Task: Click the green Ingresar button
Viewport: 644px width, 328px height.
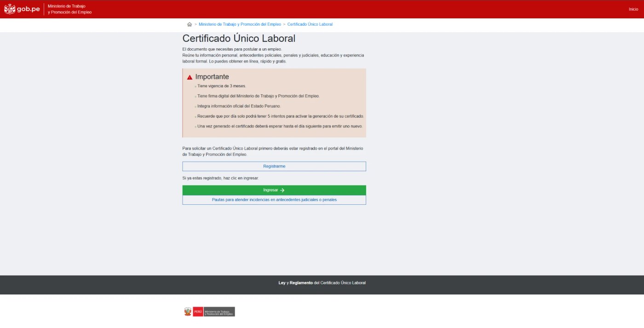Action: coord(274,190)
